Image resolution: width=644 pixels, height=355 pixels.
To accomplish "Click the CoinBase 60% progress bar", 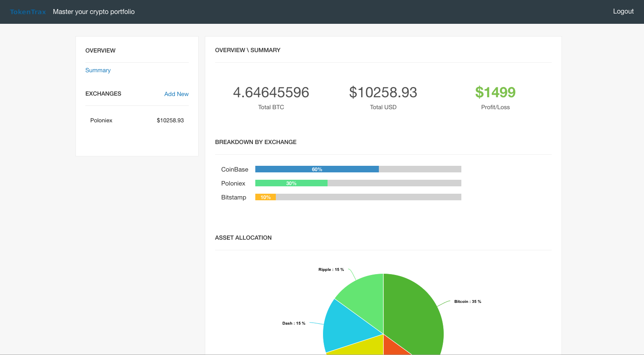I will click(x=316, y=169).
